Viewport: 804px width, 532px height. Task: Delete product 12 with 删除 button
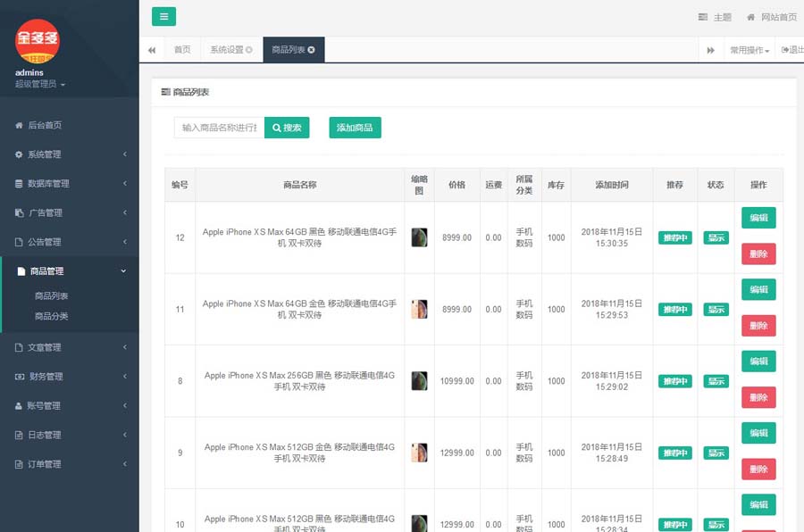pyautogui.click(x=758, y=254)
